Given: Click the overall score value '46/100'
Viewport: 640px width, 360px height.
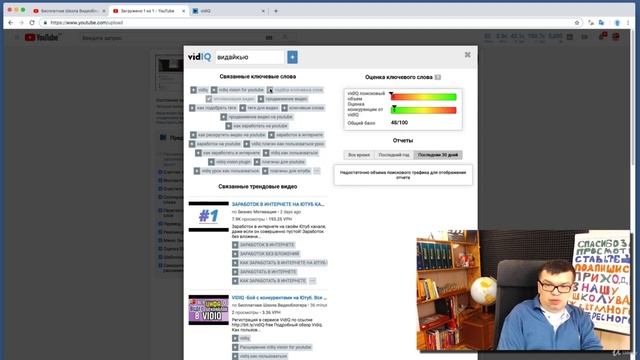Looking at the screenshot, I should pyautogui.click(x=399, y=122).
